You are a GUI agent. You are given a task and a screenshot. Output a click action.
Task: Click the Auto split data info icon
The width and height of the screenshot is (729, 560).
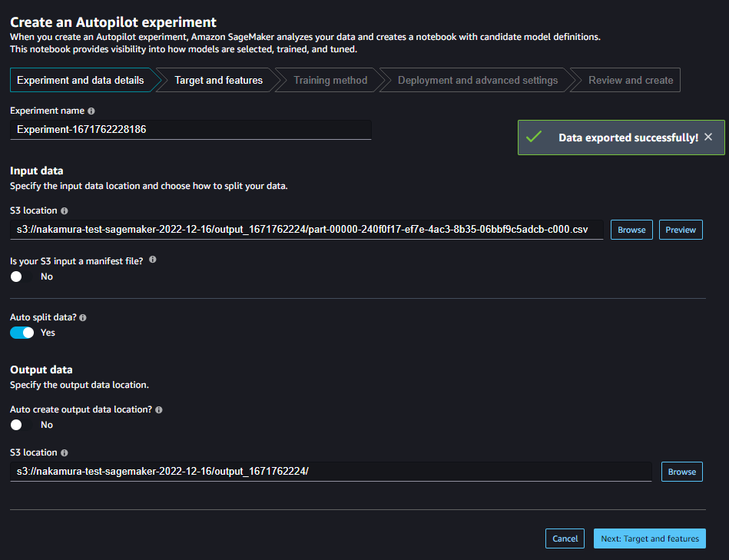81,317
